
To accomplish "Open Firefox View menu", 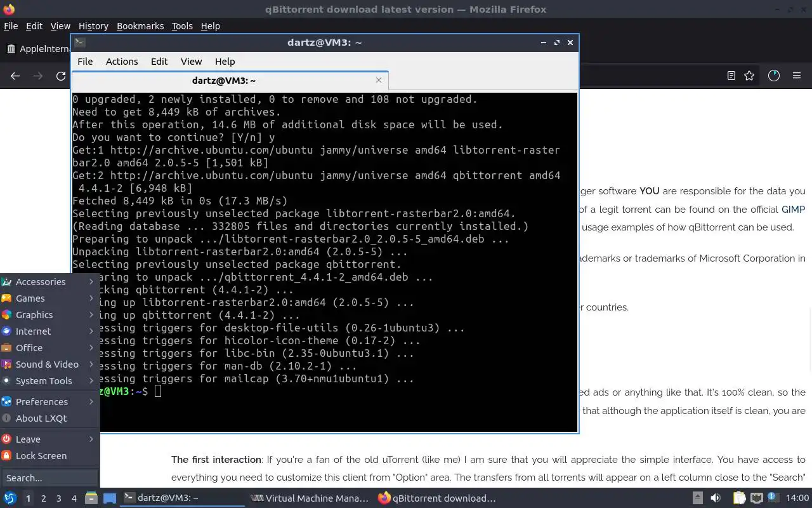I will click(60, 26).
